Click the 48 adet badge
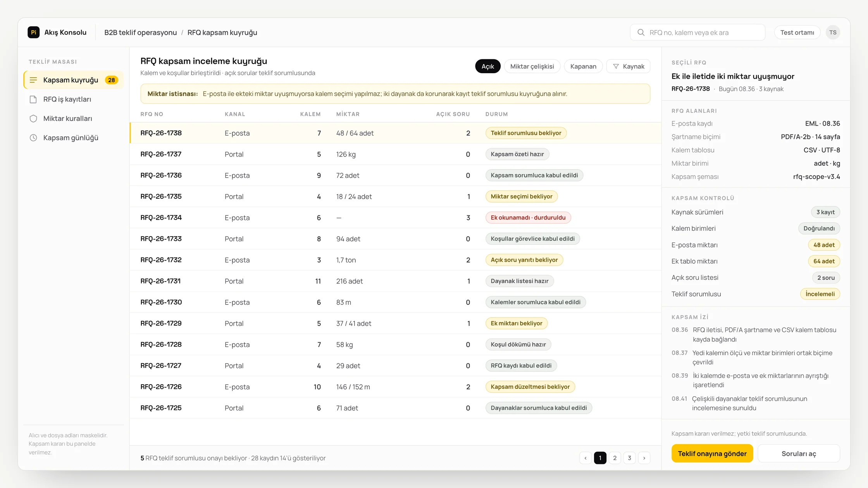 (x=824, y=245)
